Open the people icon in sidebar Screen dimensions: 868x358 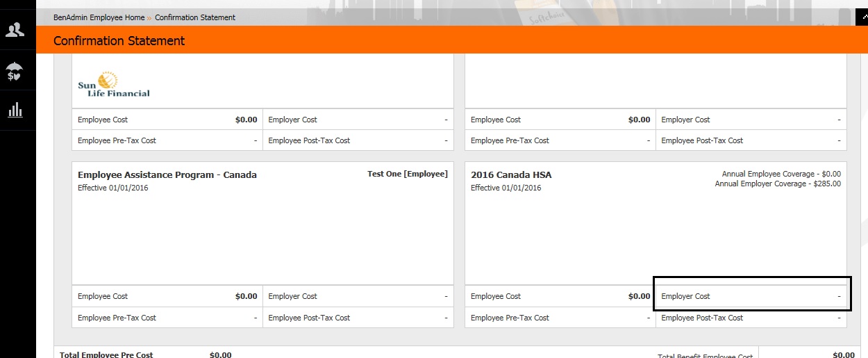click(x=15, y=30)
